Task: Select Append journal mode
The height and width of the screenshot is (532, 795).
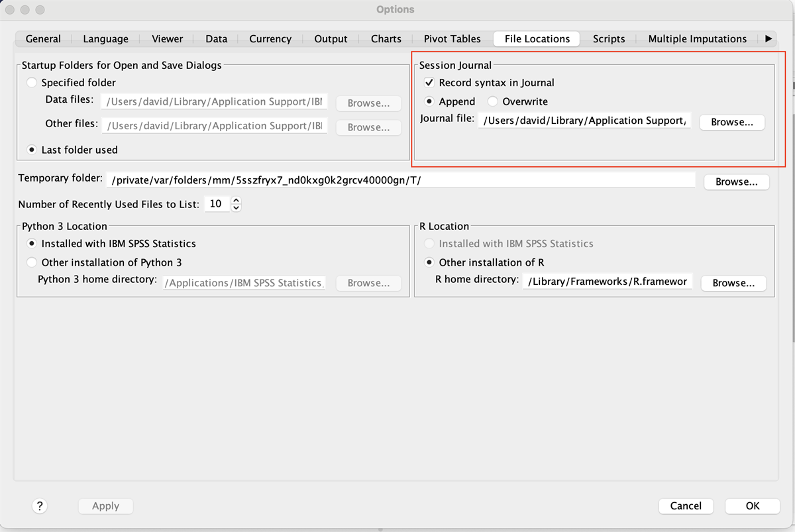Action: pos(429,102)
